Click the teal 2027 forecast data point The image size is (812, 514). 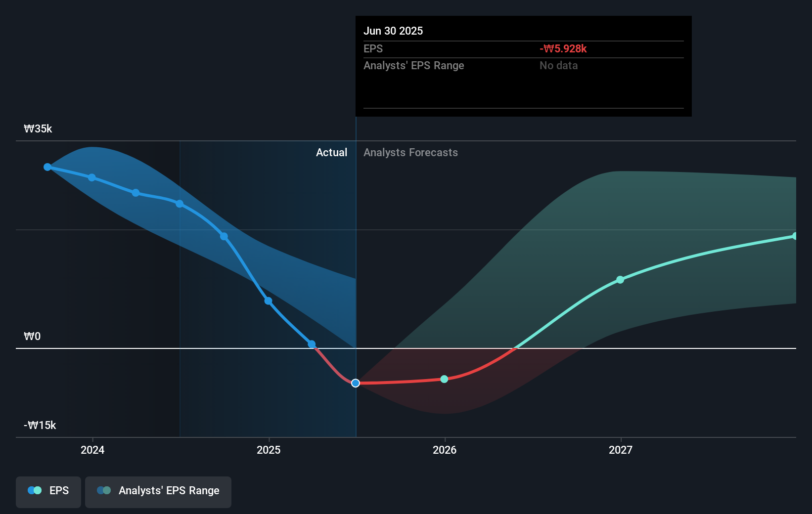pyautogui.click(x=620, y=280)
